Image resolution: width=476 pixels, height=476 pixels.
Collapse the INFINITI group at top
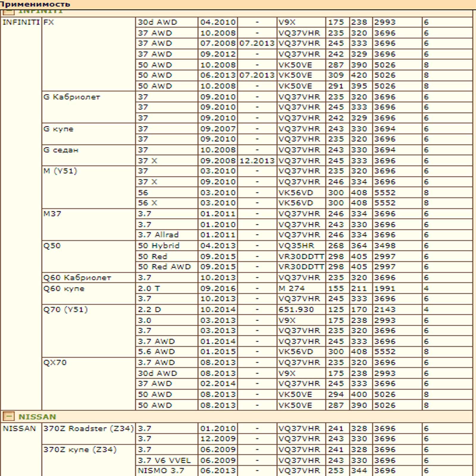pos(8,12)
